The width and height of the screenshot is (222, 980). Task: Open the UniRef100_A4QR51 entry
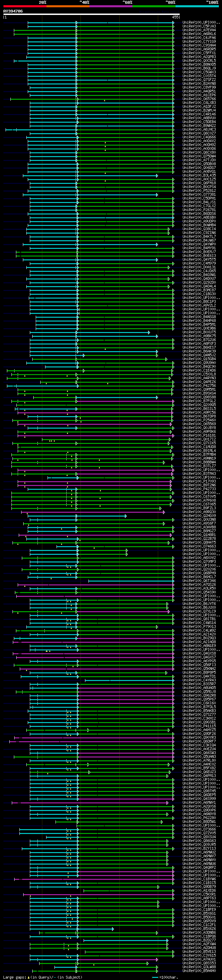click(x=199, y=91)
